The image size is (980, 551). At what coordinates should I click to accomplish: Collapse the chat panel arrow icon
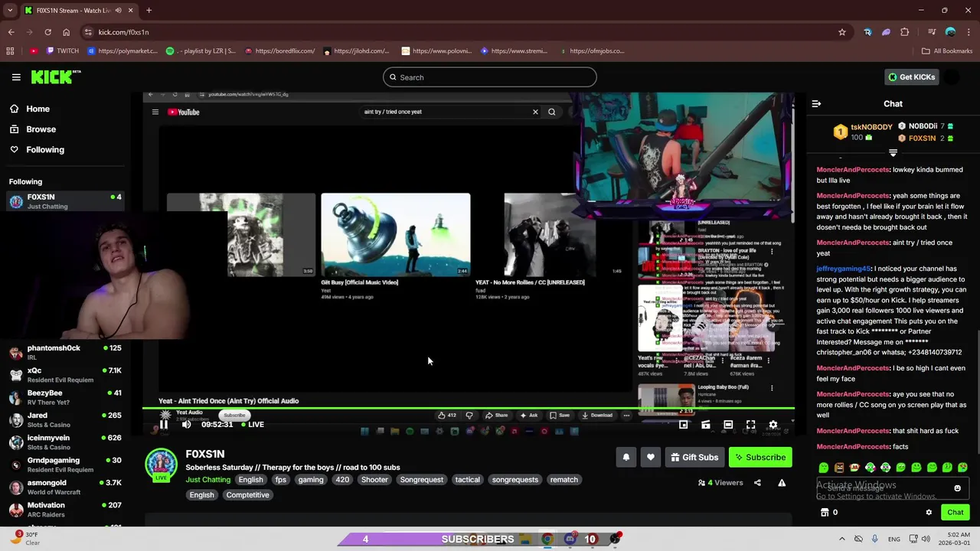[816, 103]
